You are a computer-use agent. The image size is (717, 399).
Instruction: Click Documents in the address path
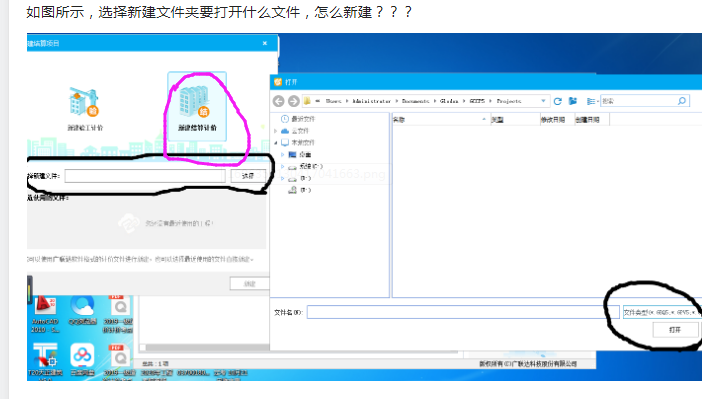[415, 101]
